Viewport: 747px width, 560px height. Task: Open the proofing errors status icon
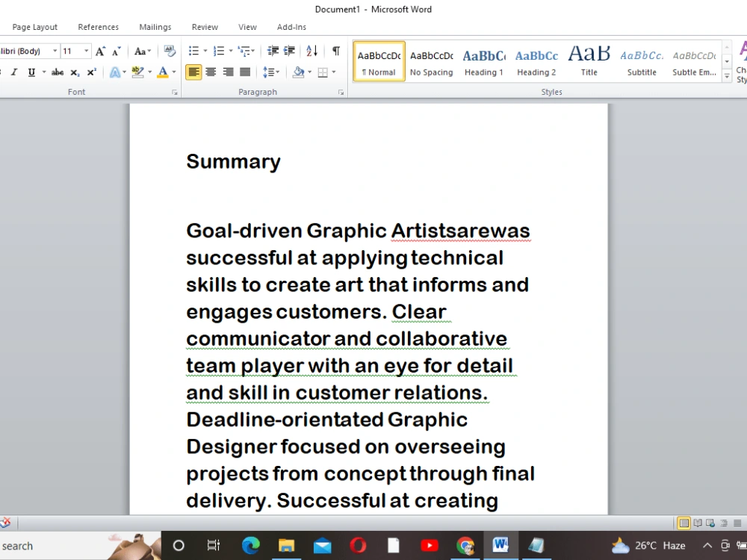pos(6,523)
